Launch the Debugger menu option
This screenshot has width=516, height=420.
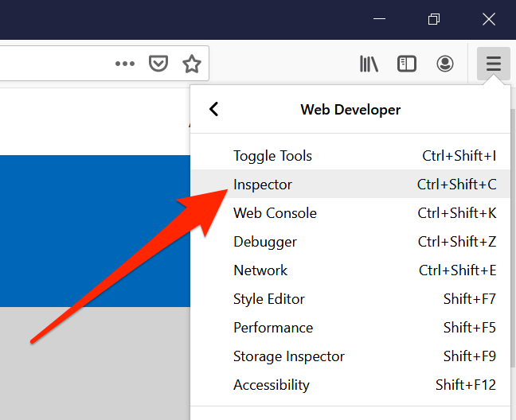coord(265,242)
